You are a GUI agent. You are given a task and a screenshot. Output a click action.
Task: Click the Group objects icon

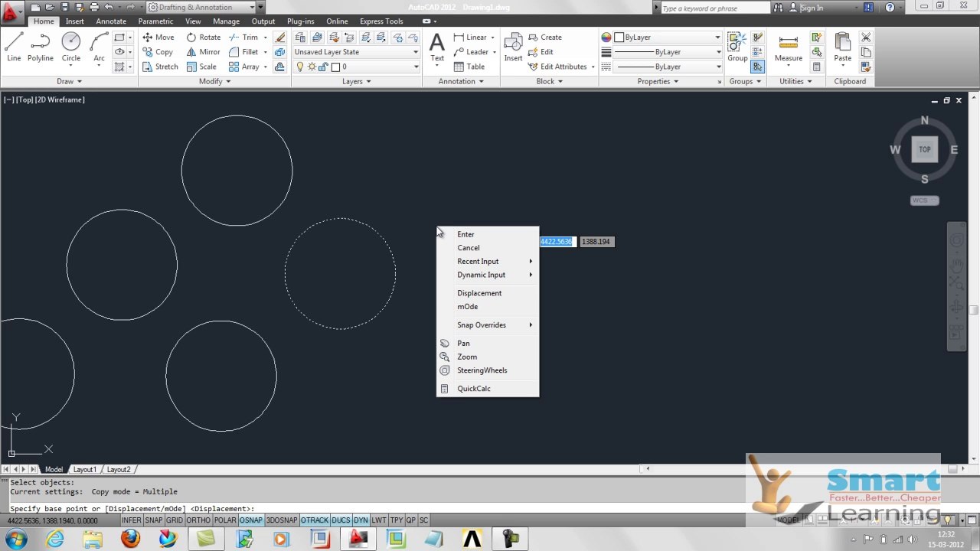pos(737,47)
